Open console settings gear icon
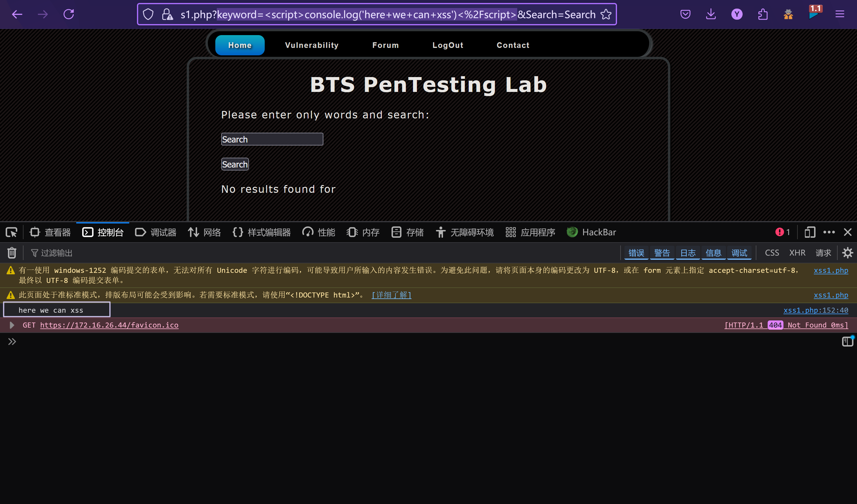Screen dimensions: 857x504 coord(847,253)
